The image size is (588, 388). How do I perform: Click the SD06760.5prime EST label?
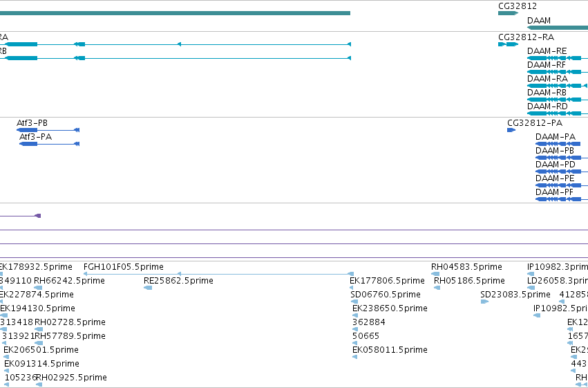[x=386, y=295]
